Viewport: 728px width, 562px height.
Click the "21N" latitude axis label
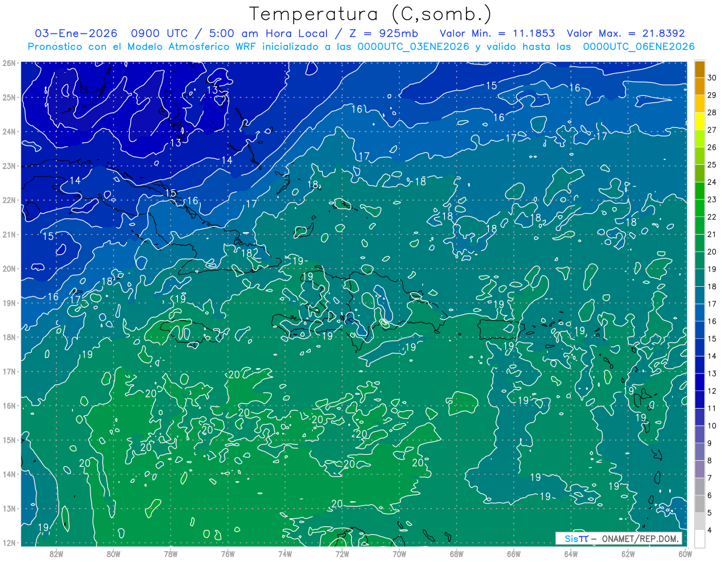click(x=8, y=234)
